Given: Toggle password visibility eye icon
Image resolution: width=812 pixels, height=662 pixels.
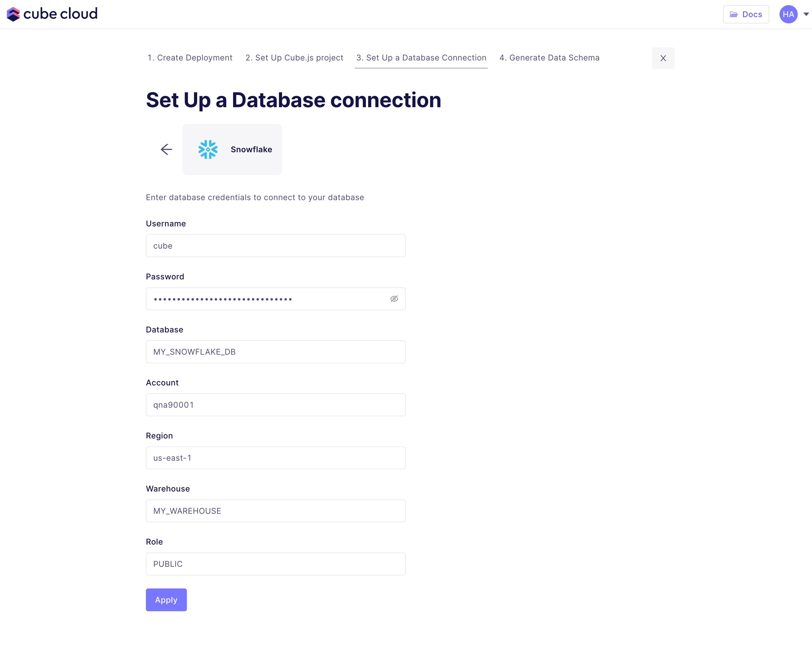Looking at the screenshot, I should point(394,299).
